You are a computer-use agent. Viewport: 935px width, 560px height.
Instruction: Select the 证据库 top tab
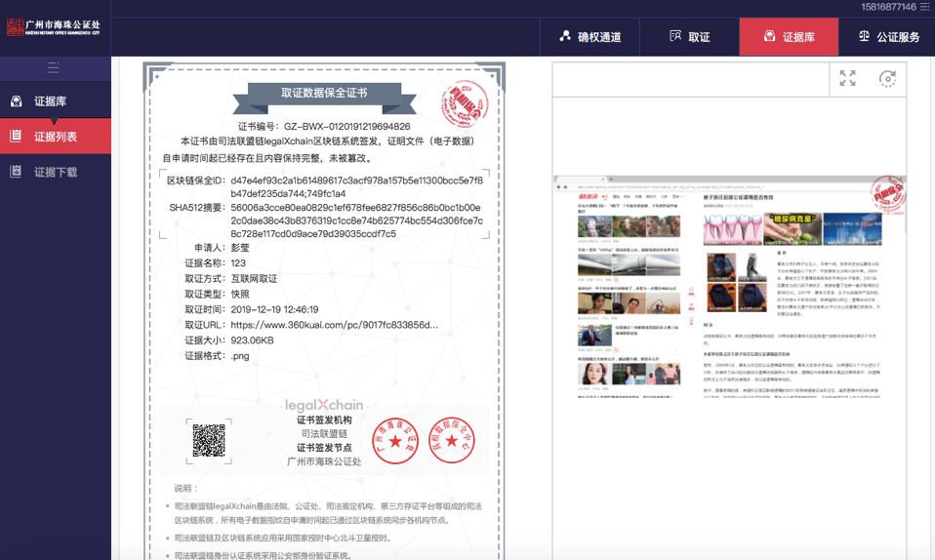tap(789, 37)
